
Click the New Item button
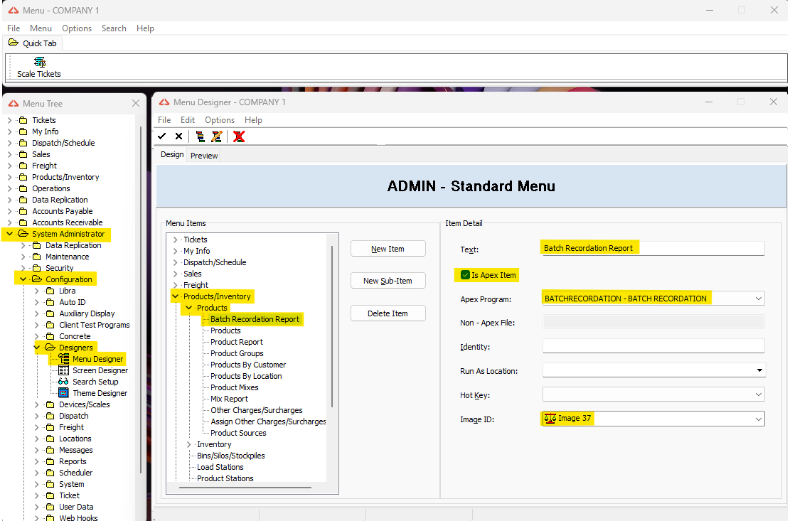click(x=388, y=249)
